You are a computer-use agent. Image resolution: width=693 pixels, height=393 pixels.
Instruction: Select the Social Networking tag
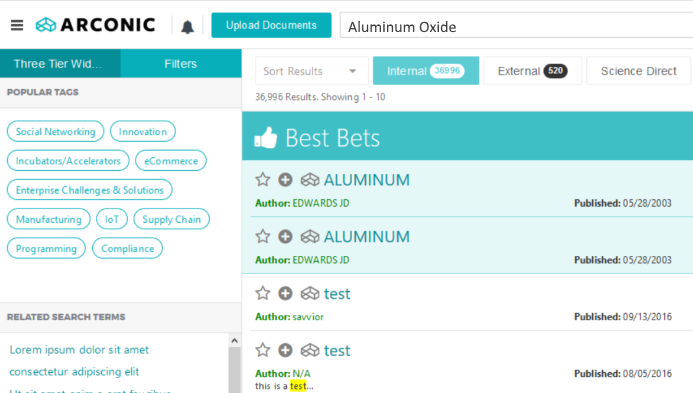pos(56,131)
